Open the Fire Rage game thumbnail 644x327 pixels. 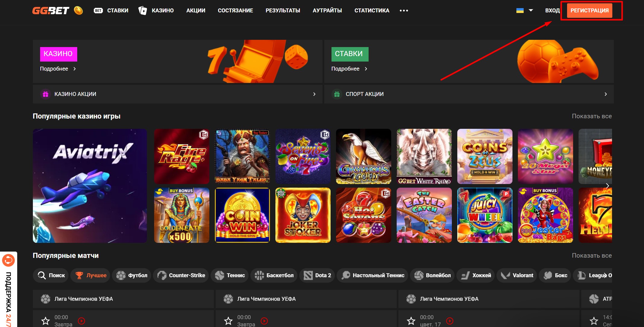pyautogui.click(x=182, y=156)
